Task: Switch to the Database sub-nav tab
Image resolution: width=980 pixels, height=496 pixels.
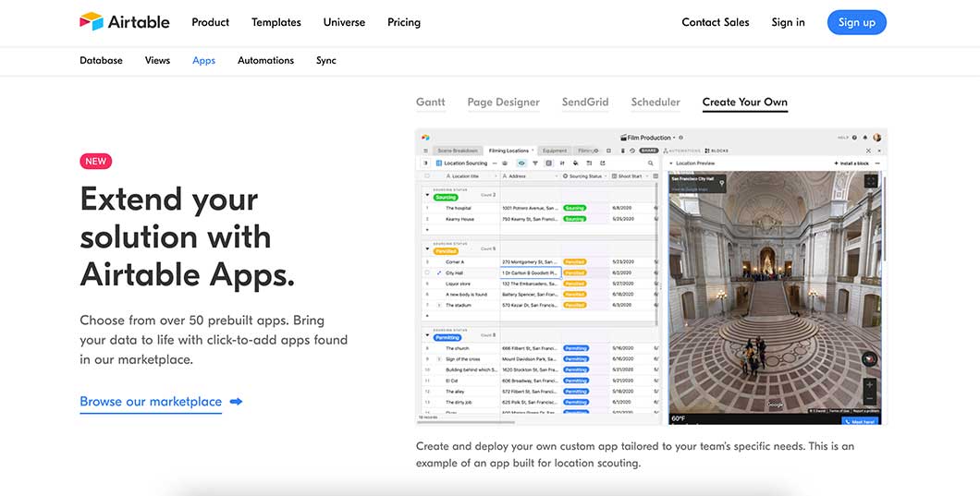Action: point(102,61)
